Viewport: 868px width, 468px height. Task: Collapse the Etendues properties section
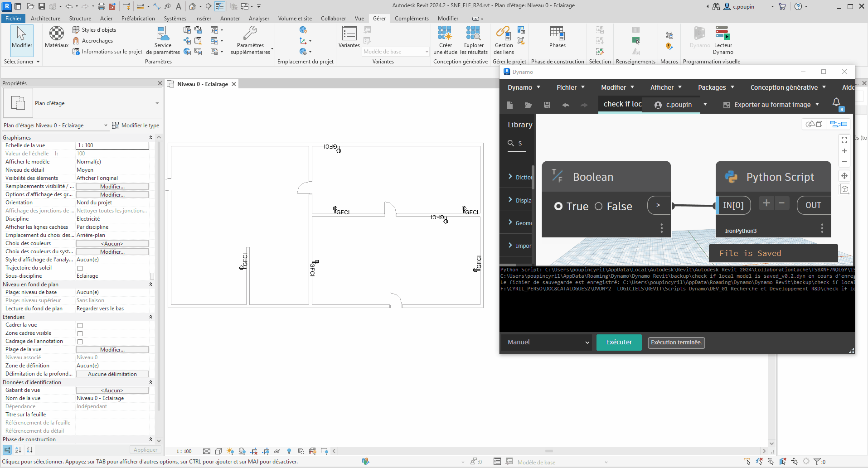click(151, 317)
